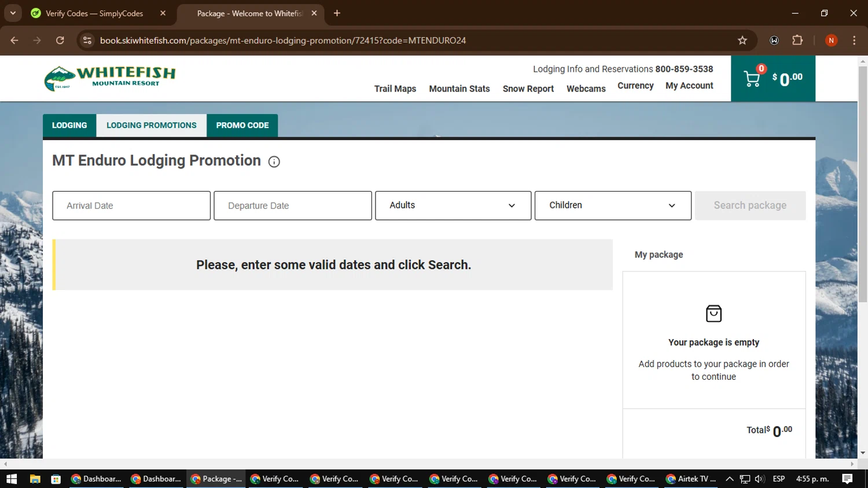This screenshot has height=488, width=868.
Task: Click the forward navigation arrow
Action: [x=37, y=41]
